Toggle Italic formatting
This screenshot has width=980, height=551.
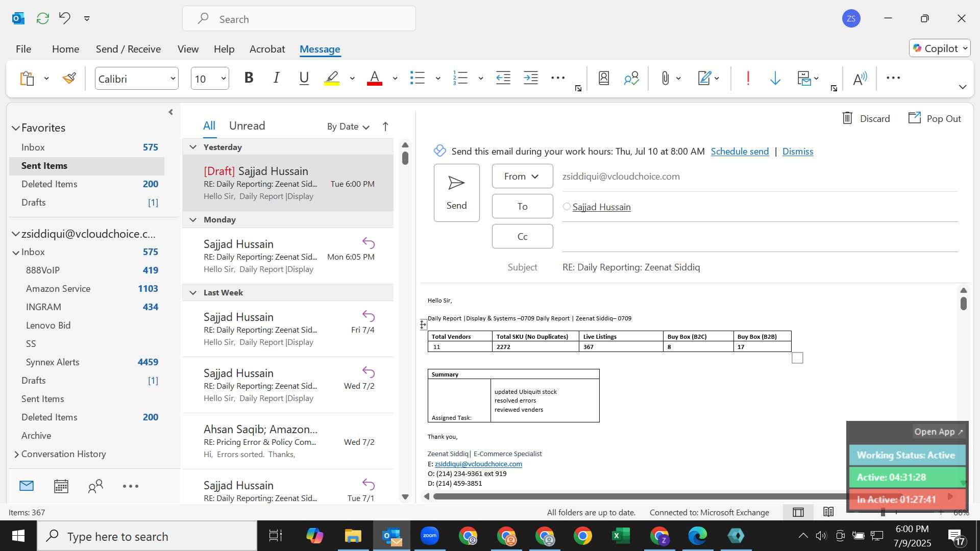pos(276,78)
